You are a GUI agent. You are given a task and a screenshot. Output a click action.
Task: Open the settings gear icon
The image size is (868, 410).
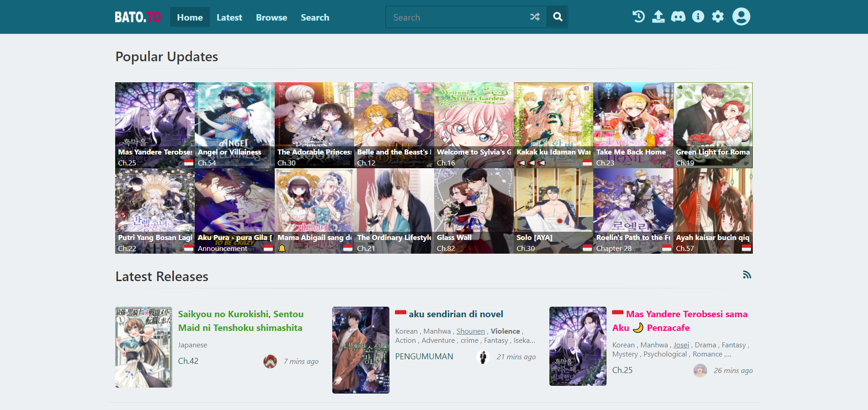(x=718, y=17)
